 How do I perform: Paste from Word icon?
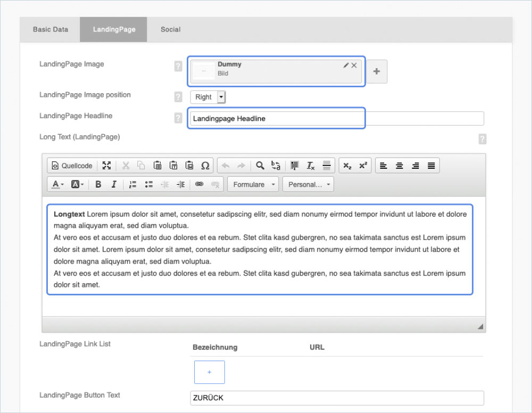pos(189,166)
